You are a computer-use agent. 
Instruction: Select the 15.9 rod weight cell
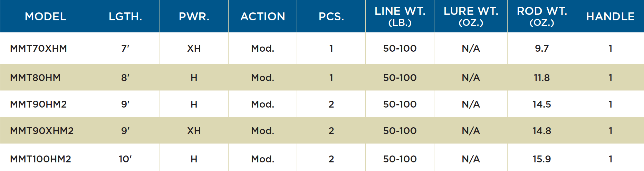(542, 159)
